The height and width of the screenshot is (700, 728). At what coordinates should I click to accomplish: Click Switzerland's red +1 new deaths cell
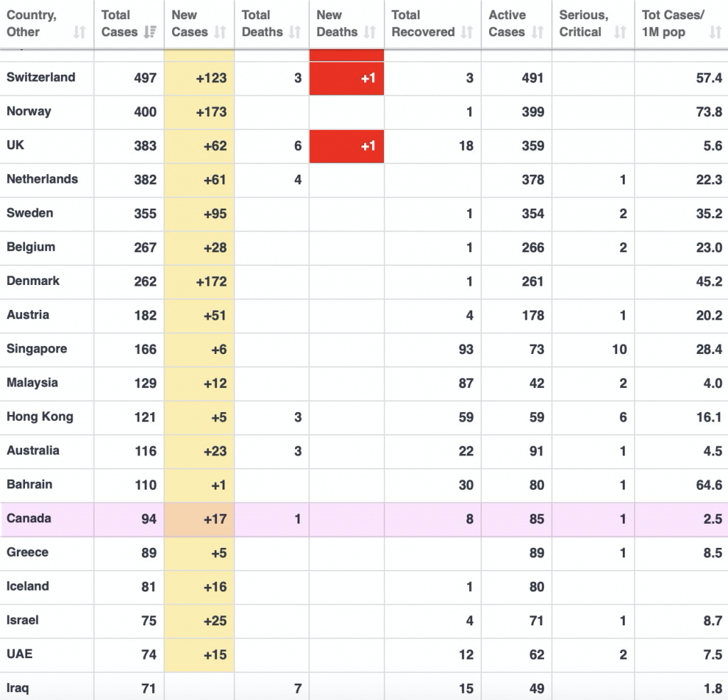click(x=347, y=78)
